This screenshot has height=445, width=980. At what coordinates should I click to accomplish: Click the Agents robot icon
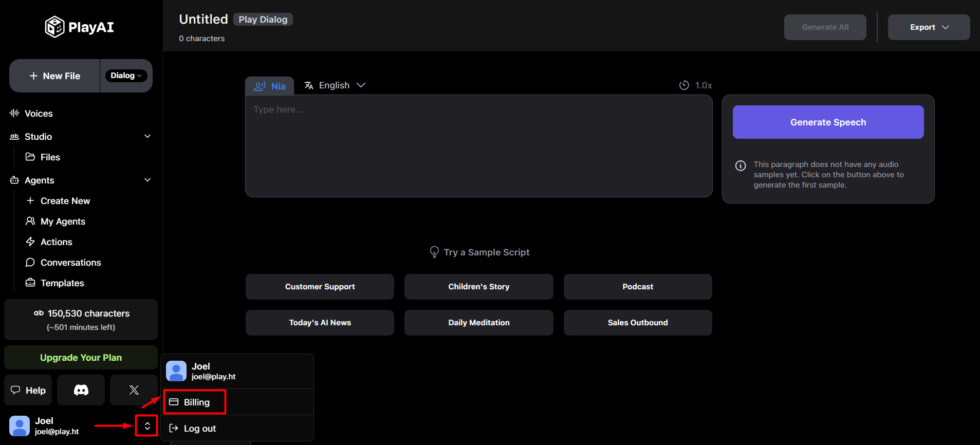(14, 180)
